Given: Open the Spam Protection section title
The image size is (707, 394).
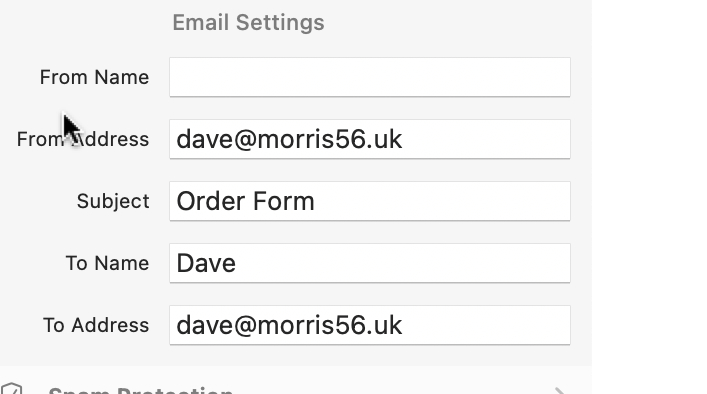Looking at the screenshot, I should click(x=141, y=390).
